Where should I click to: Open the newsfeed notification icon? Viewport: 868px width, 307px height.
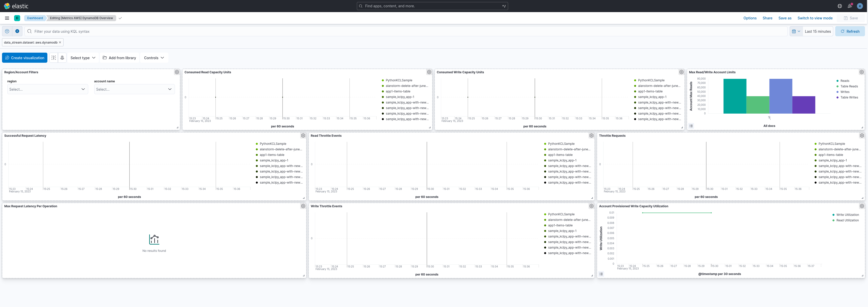coord(849,6)
